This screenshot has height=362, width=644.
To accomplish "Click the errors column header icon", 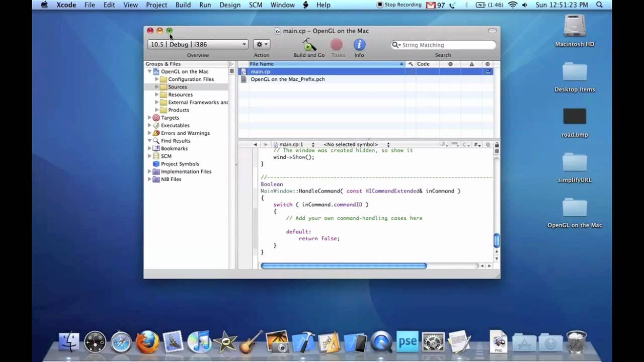I will click(x=450, y=64).
